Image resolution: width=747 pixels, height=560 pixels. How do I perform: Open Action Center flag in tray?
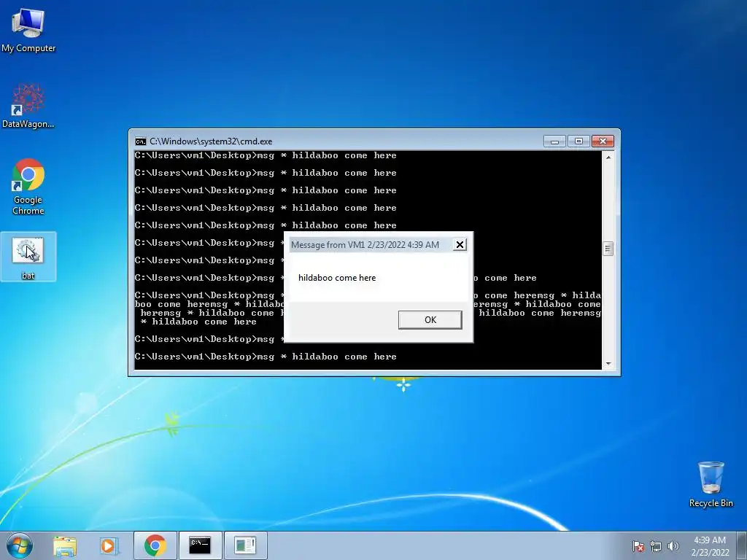coord(638,546)
